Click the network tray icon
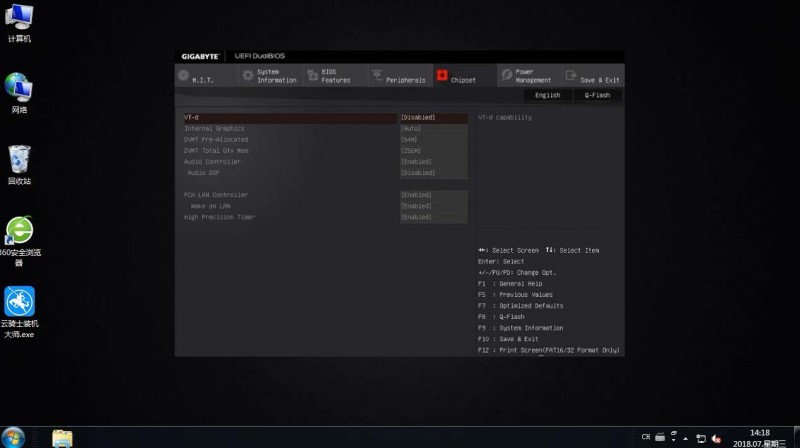Image resolution: width=800 pixels, height=448 pixels. click(701, 438)
